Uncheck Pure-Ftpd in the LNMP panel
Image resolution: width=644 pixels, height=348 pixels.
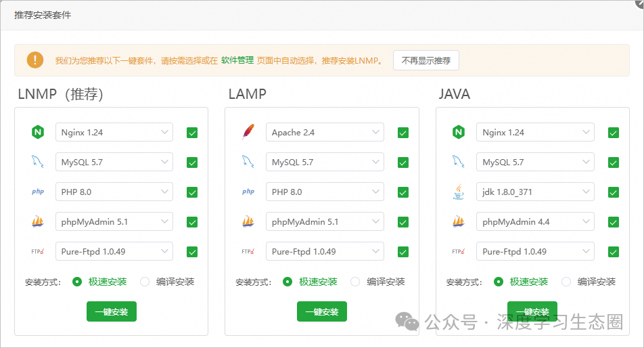[192, 252]
